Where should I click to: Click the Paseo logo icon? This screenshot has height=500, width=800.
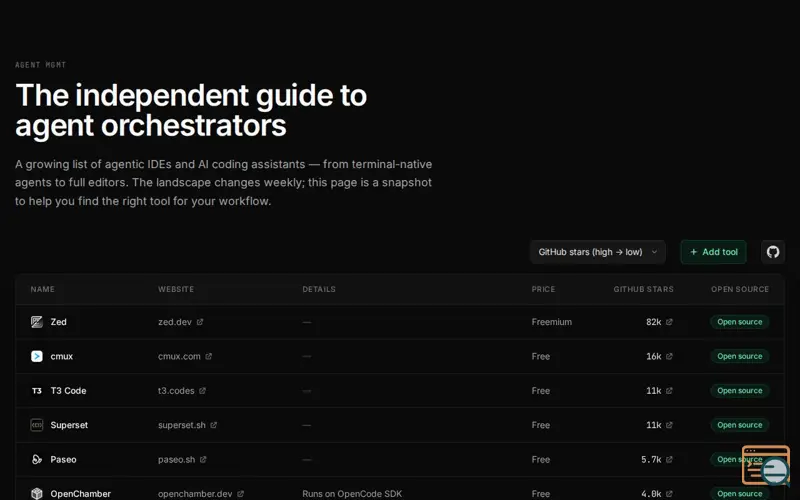tap(37, 459)
